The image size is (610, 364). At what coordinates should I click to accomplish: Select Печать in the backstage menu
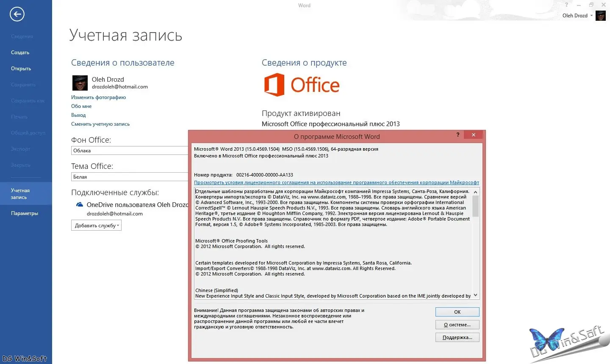(19, 117)
